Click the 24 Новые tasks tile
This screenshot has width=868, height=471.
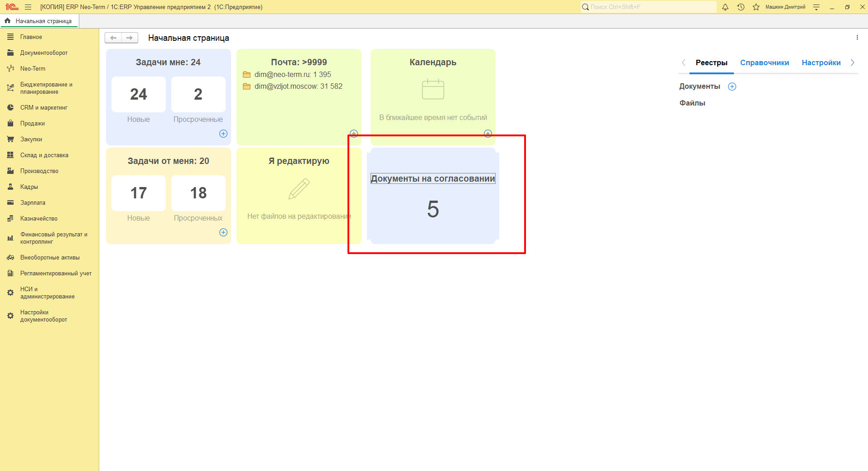139,94
